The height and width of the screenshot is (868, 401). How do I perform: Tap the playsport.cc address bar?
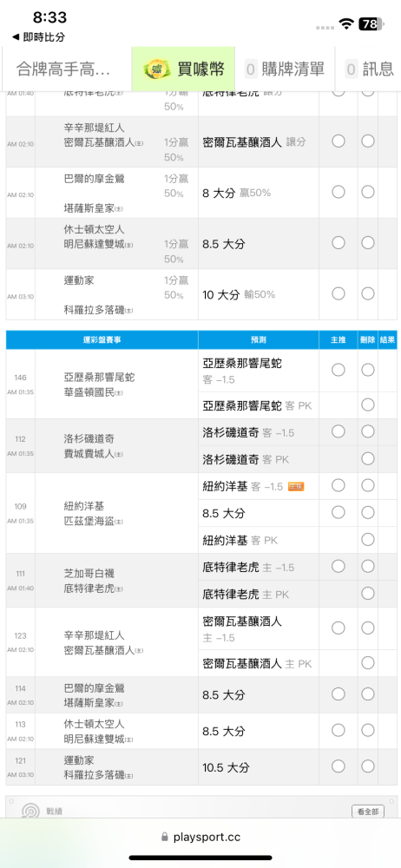tap(200, 837)
